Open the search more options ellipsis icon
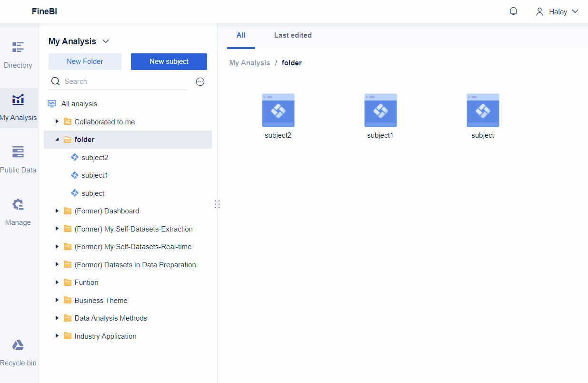This screenshot has height=383, width=588. [200, 81]
